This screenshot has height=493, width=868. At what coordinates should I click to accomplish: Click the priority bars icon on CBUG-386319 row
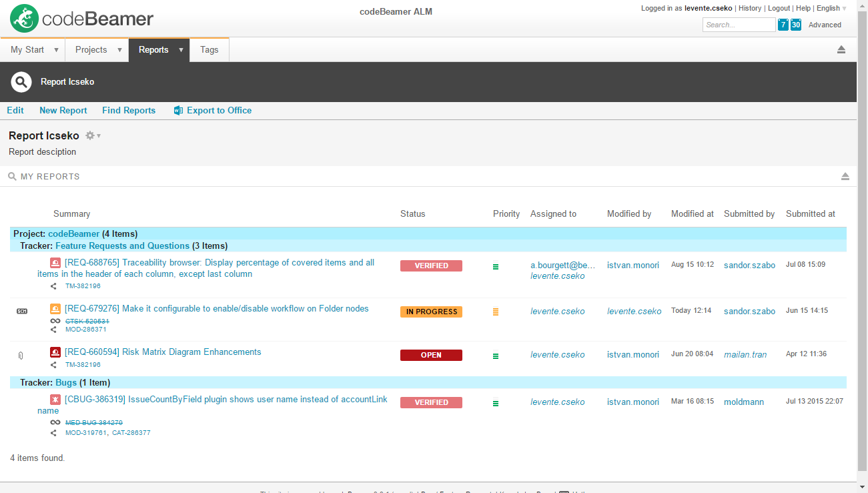496,403
